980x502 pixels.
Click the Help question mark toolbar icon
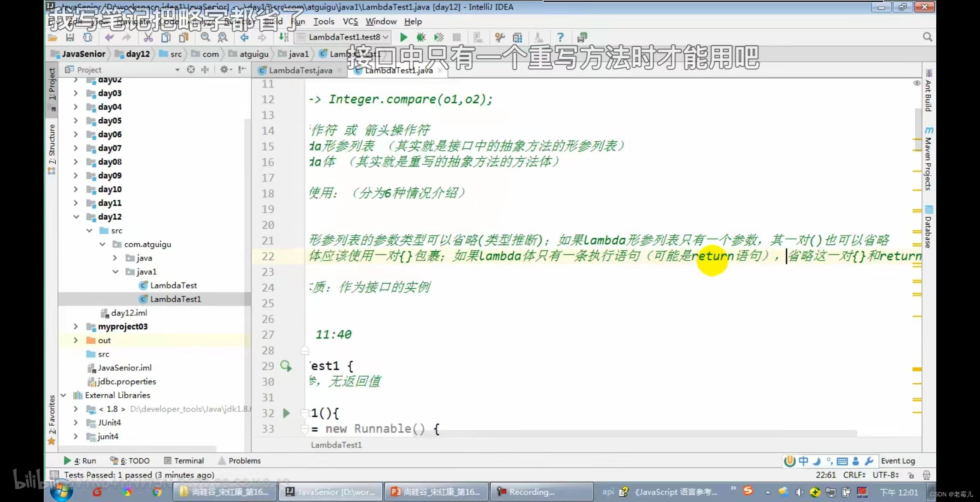click(560, 37)
